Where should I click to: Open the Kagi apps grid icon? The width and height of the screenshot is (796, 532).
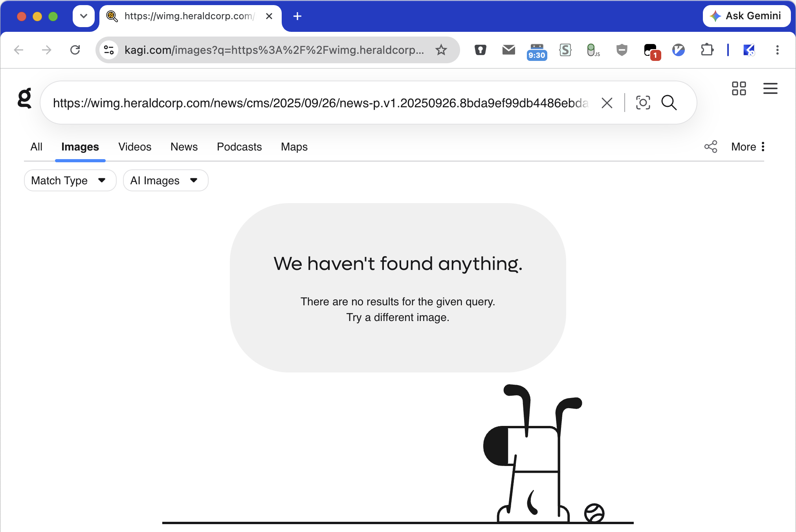(739, 88)
